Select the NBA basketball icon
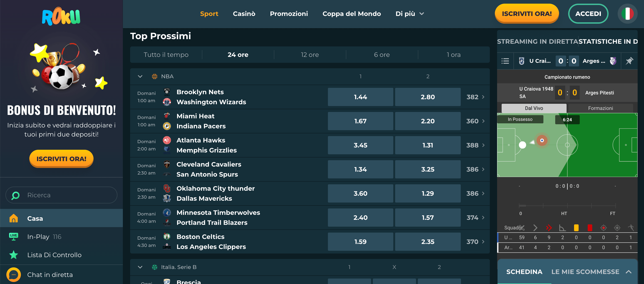 [x=154, y=76]
